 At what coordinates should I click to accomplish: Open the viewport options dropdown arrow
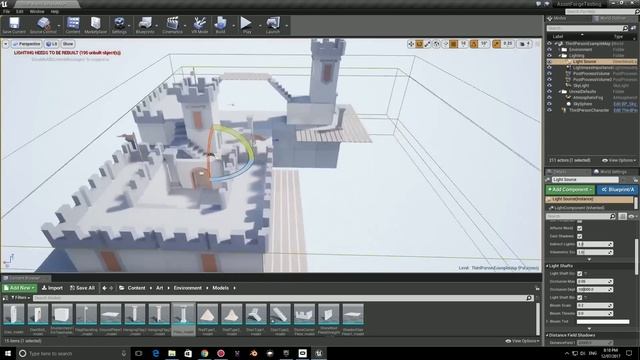coord(6,44)
